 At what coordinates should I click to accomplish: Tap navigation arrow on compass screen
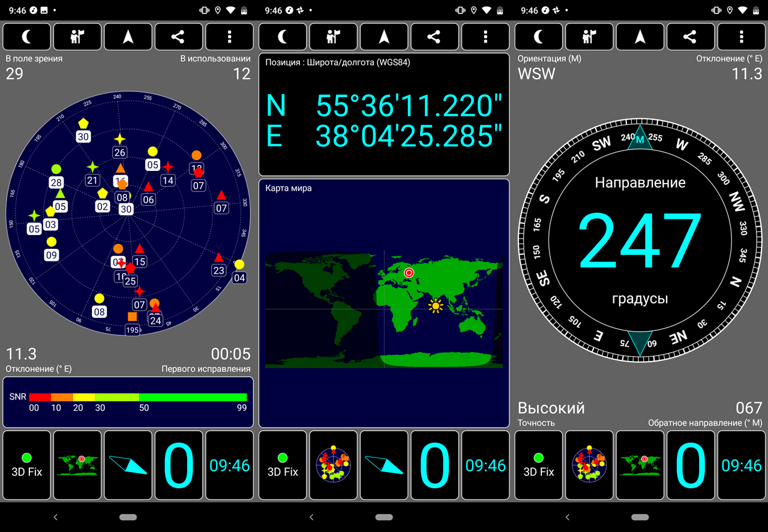640,37
